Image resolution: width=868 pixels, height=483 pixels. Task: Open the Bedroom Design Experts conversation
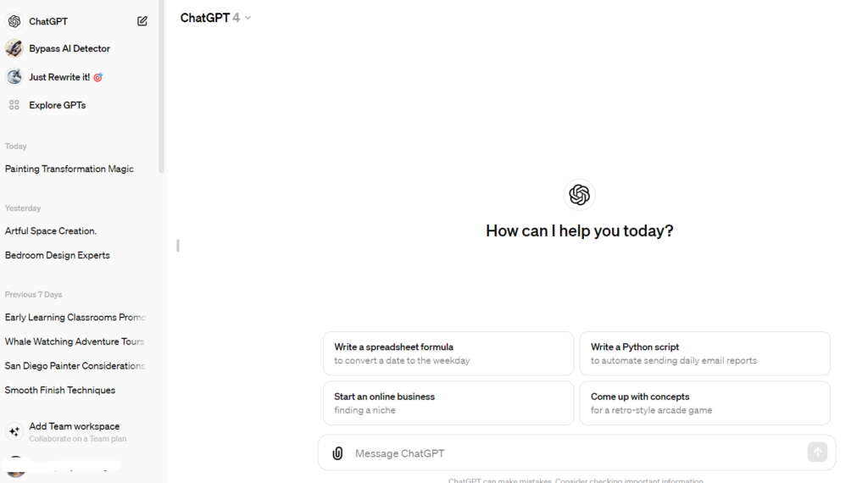pyautogui.click(x=58, y=255)
